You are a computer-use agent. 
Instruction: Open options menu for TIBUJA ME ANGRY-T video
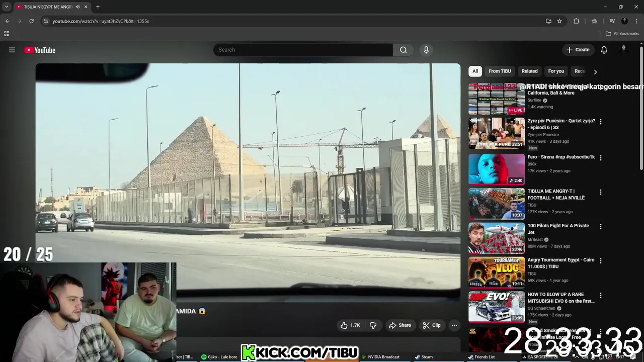pyautogui.click(x=600, y=192)
